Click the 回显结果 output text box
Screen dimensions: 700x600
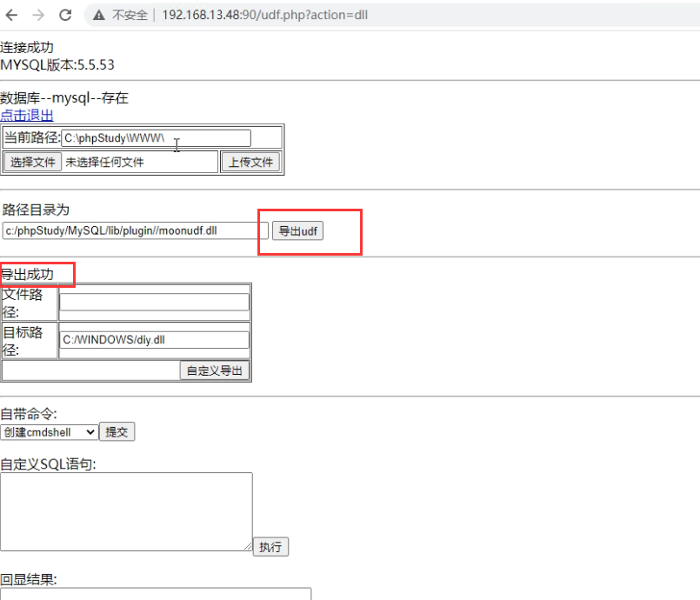pyautogui.click(x=157, y=594)
